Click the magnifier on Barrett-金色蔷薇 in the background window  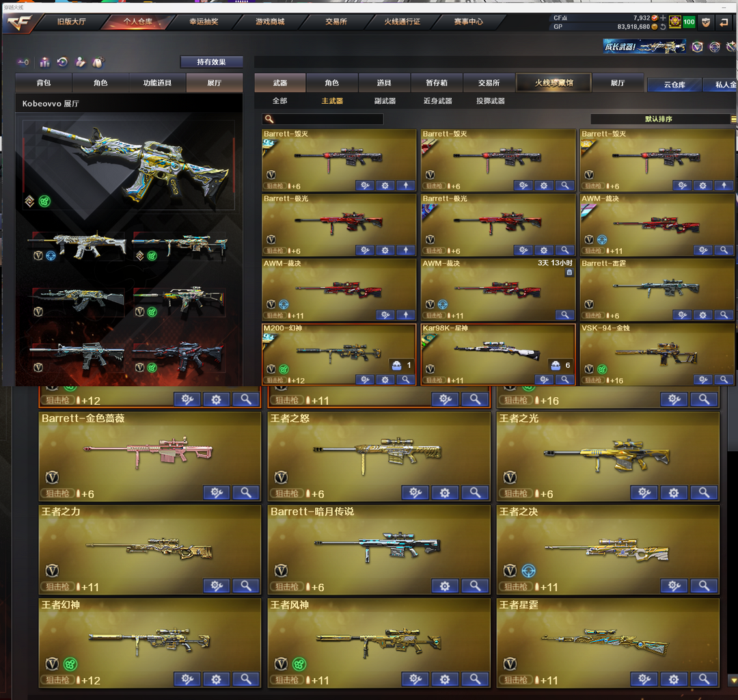(246, 493)
